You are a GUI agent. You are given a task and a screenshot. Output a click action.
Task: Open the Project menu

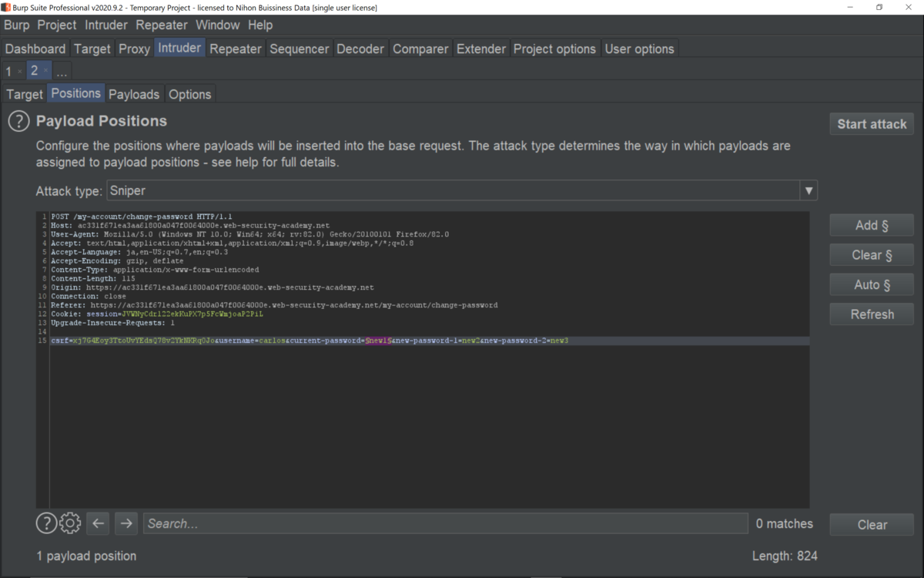(57, 25)
